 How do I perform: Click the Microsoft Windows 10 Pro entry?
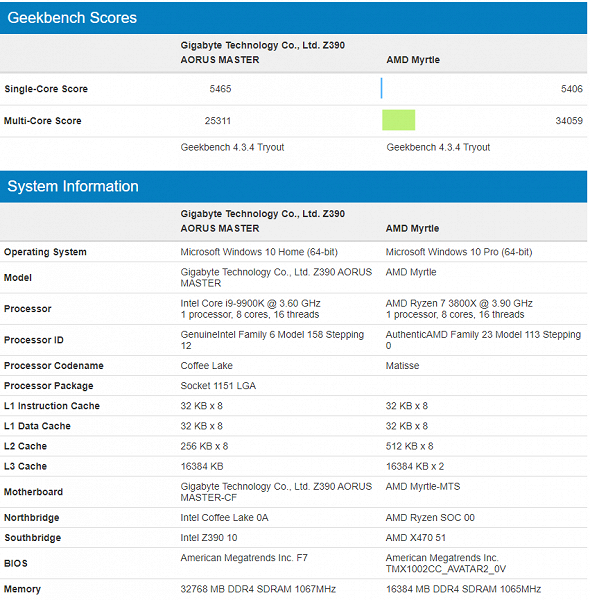pyautogui.click(x=459, y=252)
